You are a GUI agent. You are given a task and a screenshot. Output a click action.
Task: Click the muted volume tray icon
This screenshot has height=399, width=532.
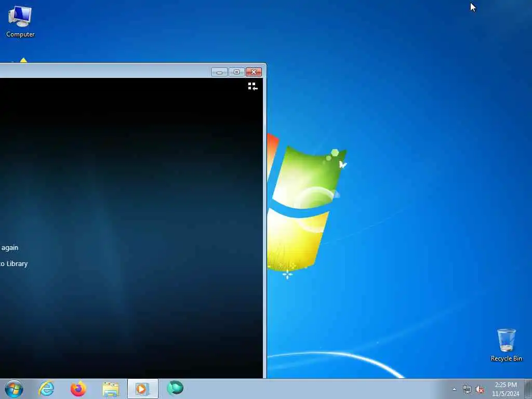480,390
